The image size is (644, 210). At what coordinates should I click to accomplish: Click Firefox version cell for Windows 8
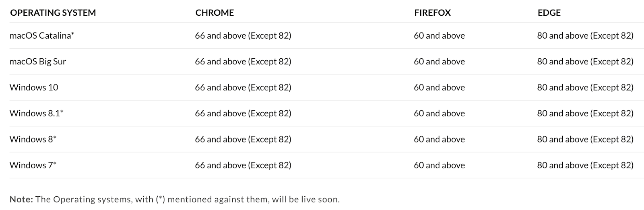(x=439, y=139)
